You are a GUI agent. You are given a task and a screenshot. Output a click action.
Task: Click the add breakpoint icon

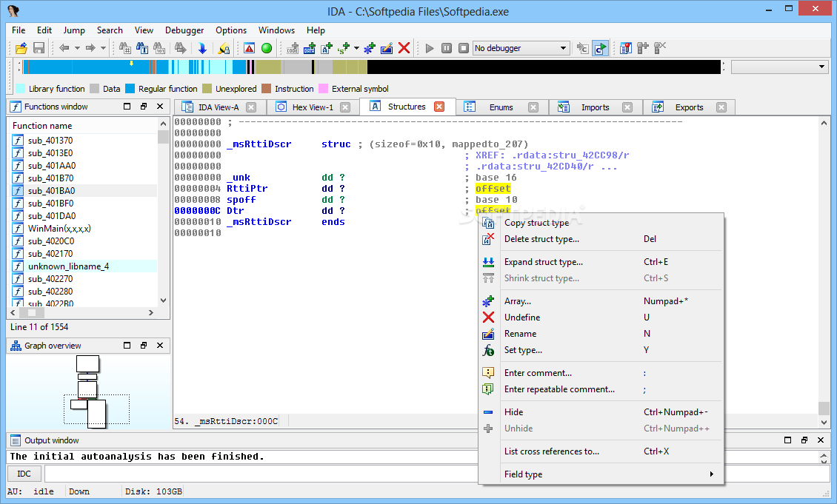click(x=643, y=48)
